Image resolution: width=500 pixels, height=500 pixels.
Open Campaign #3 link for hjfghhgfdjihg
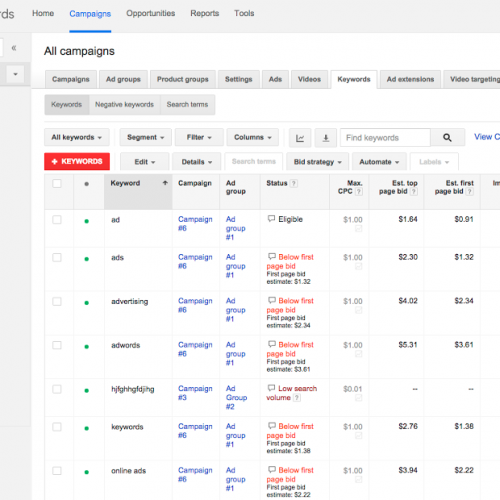[195, 393]
